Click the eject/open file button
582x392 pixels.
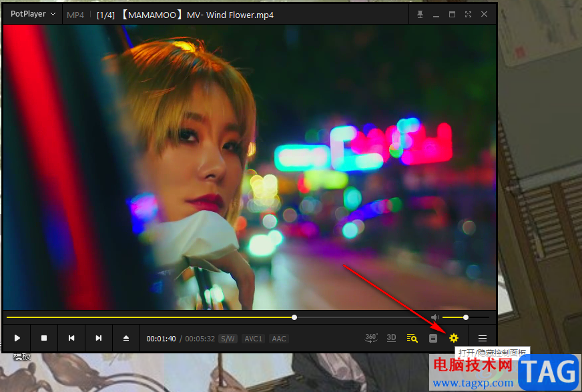[126, 338]
